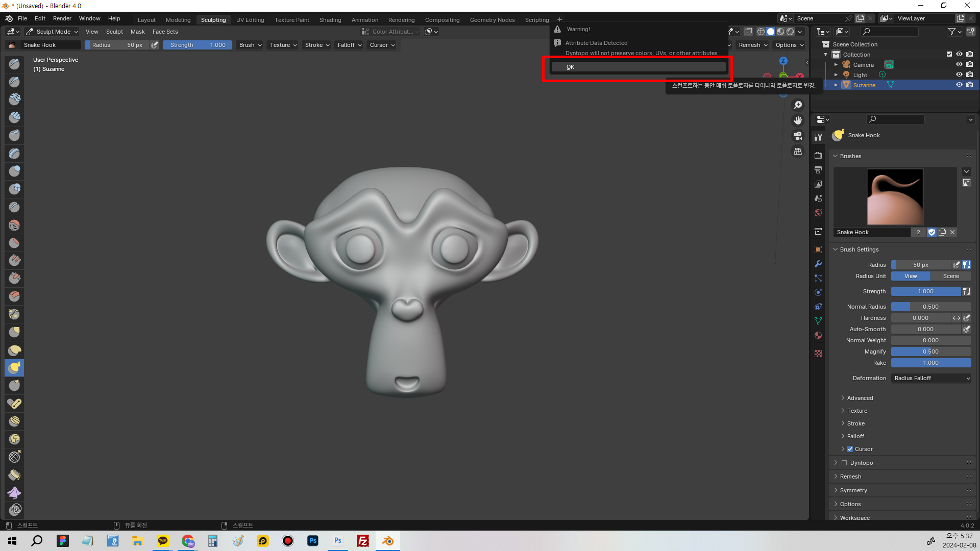The width and height of the screenshot is (980, 551).
Task: Toggle strength pressure in Brush Settings
Action: pos(967,291)
